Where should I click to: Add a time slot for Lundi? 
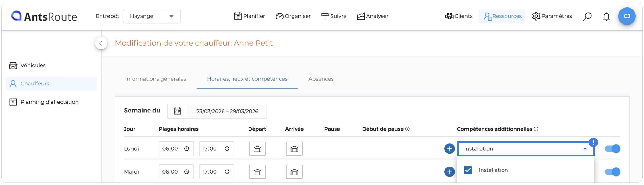pyautogui.click(x=449, y=149)
